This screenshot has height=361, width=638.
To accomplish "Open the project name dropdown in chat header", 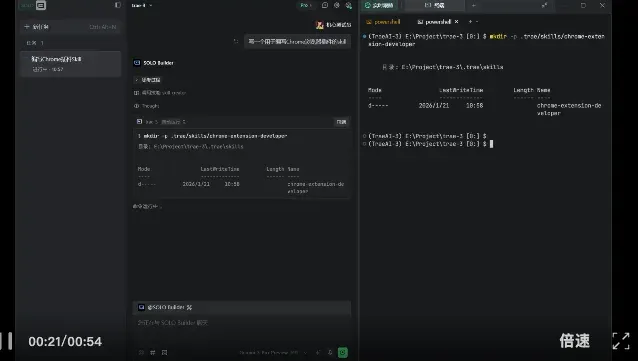I will 142,5.
